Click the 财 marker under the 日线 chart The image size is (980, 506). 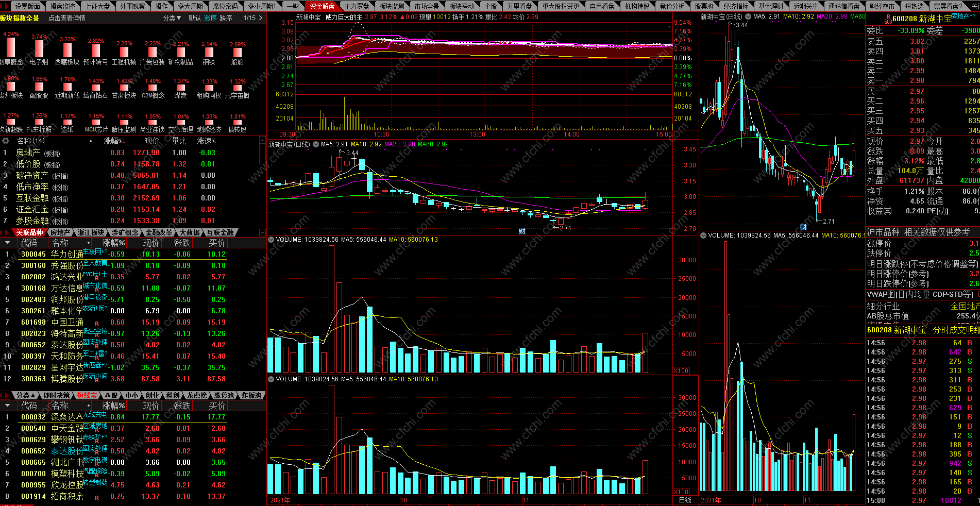[x=522, y=231]
